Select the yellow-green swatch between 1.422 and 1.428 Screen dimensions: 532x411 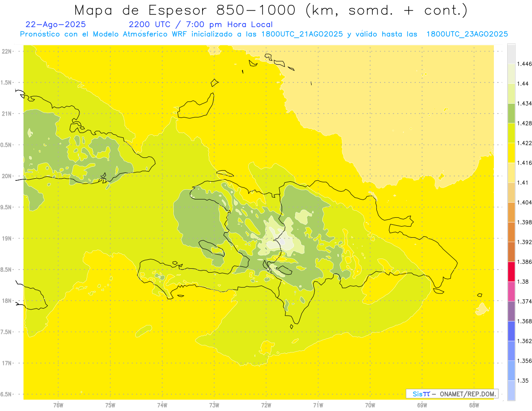511,133
